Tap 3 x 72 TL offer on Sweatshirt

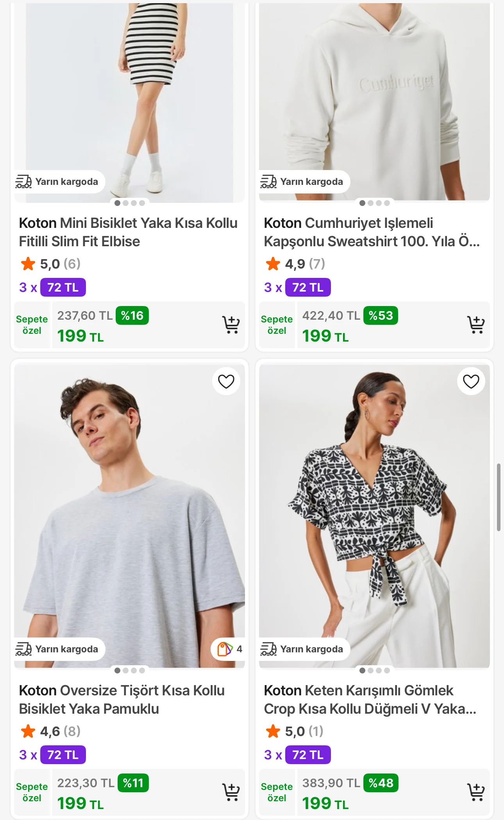click(297, 287)
